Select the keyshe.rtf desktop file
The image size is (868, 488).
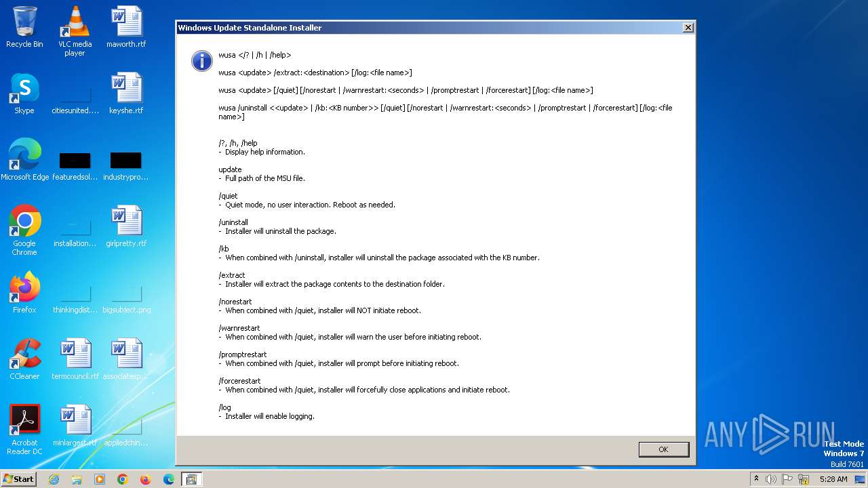point(126,94)
